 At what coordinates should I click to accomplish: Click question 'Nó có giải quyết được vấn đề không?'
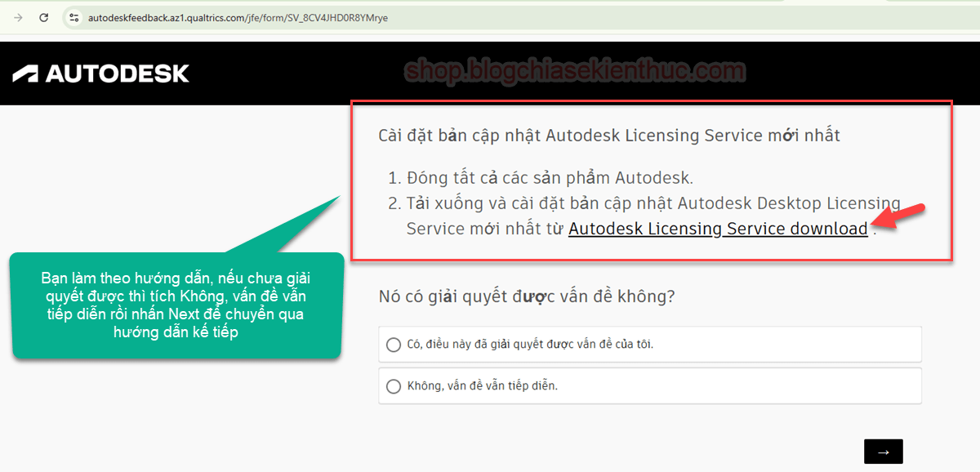tap(527, 296)
